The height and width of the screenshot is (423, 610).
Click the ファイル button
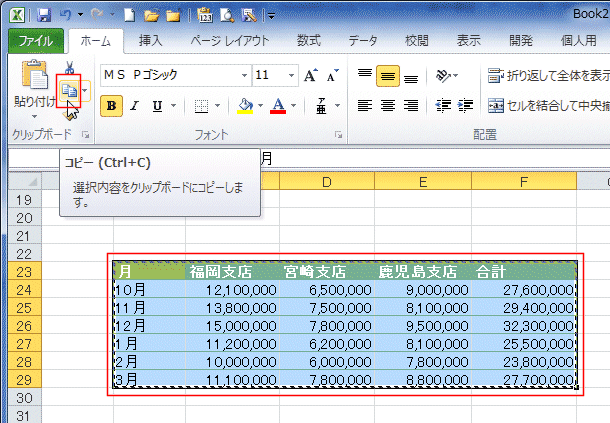(37, 41)
